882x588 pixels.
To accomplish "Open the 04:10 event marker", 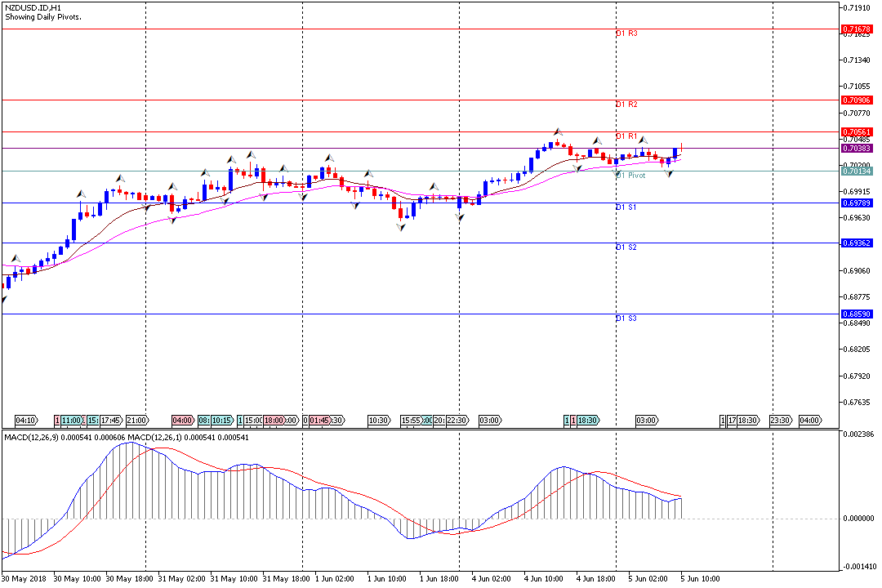I will [x=26, y=421].
